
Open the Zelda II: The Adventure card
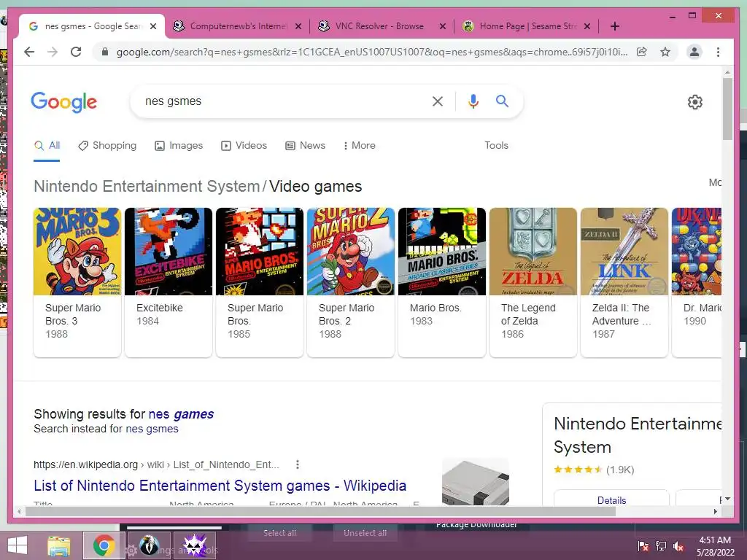coord(624,282)
